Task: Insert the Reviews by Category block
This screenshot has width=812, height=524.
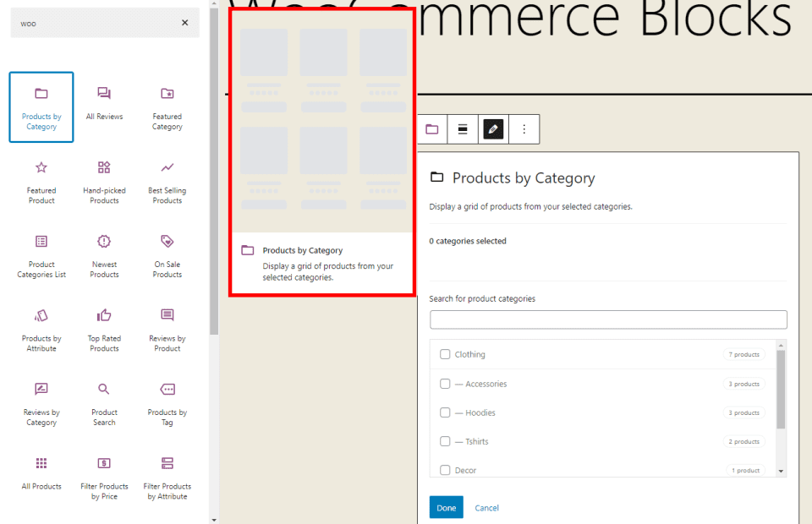Action: pyautogui.click(x=41, y=401)
